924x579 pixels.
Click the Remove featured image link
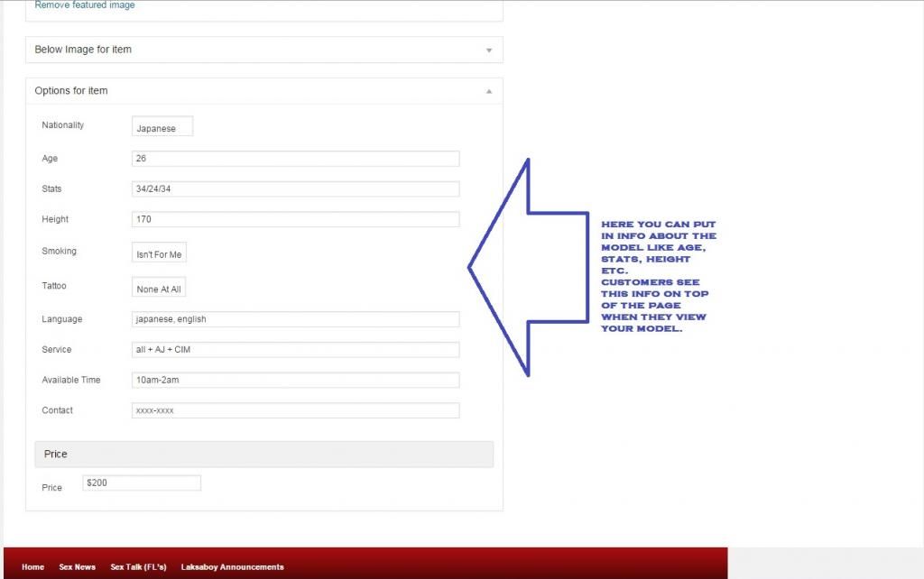click(x=84, y=5)
